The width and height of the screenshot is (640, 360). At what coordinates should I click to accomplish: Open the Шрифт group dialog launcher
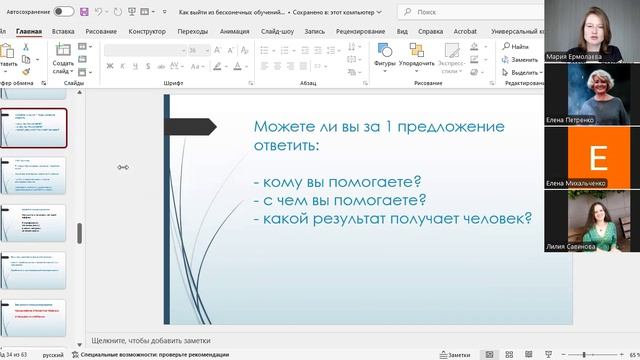tap(251, 83)
